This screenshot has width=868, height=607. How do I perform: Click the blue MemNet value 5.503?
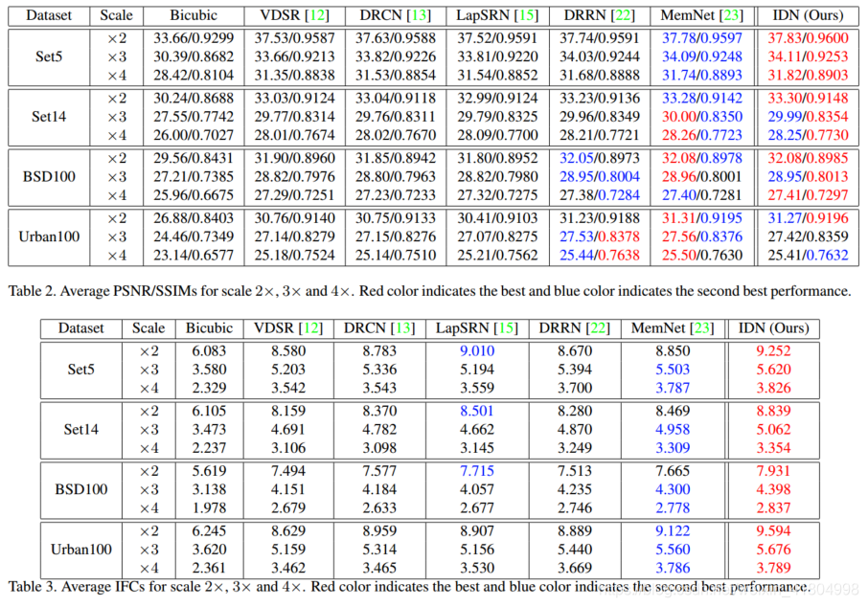[673, 369]
